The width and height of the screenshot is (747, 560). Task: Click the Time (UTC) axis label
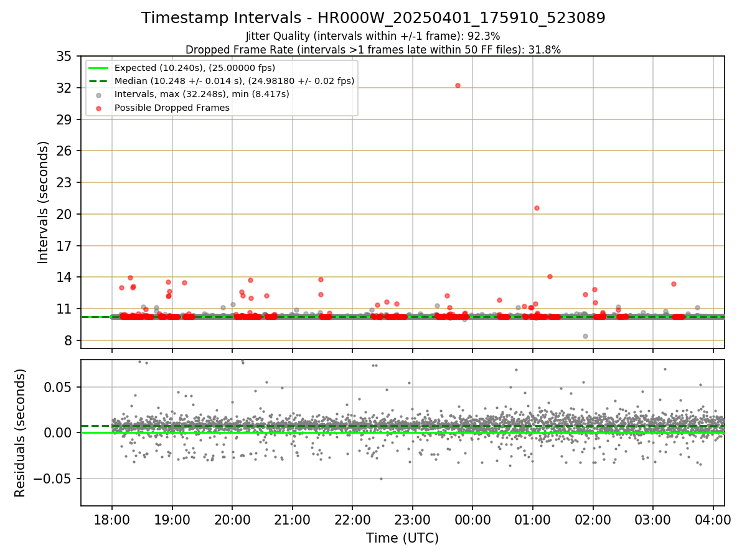point(402,538)
